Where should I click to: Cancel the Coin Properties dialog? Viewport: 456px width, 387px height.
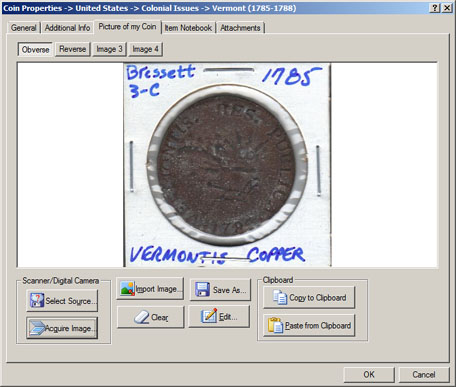(x=424, y=375)
